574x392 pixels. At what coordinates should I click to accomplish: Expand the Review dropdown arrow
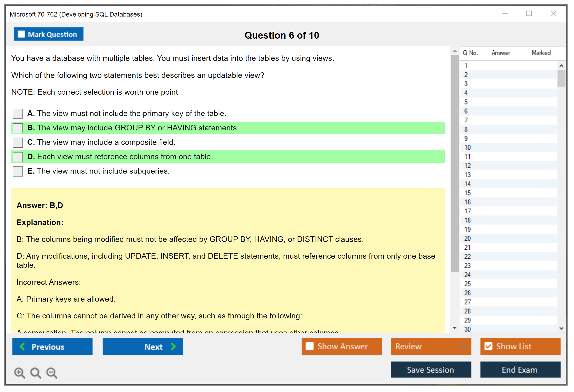[x=463, y=346]
